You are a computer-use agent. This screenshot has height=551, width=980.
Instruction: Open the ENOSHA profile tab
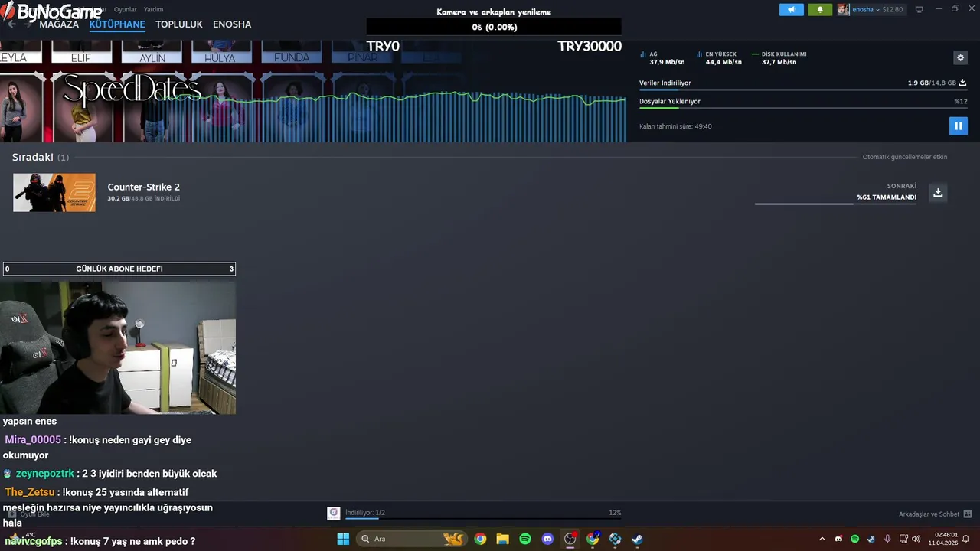click(232, 24)
